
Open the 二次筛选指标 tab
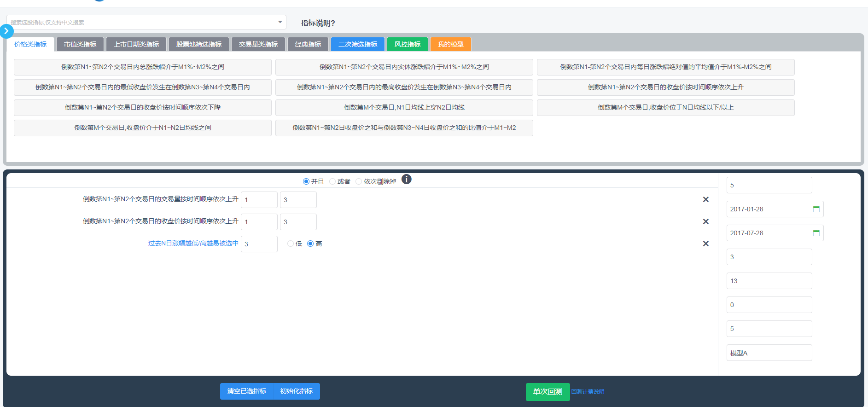pyautogui.click(x=358, y=44)
